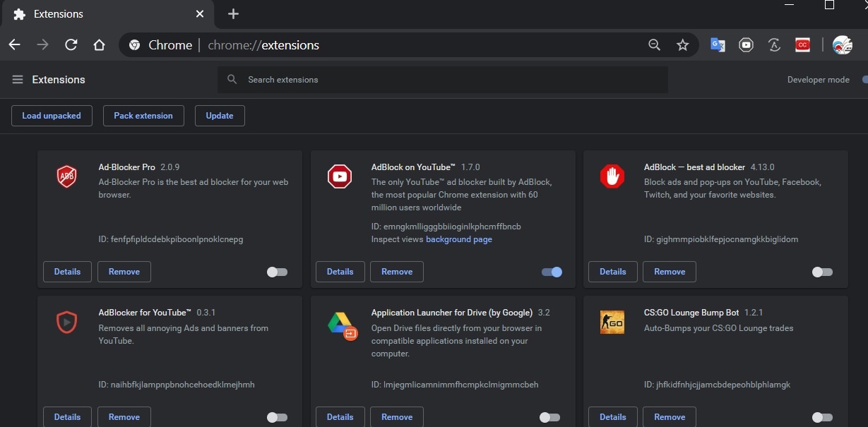Remove the CS:GO Lounge Bump Bot extension
Image resolution: width=868 pixels, height=427 pixels.
(670, 417)
